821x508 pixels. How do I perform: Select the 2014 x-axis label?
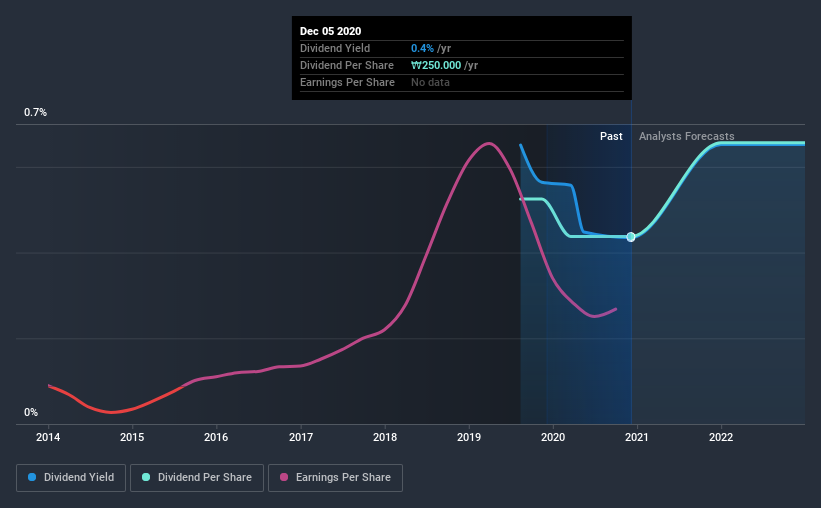coord(48,437)
